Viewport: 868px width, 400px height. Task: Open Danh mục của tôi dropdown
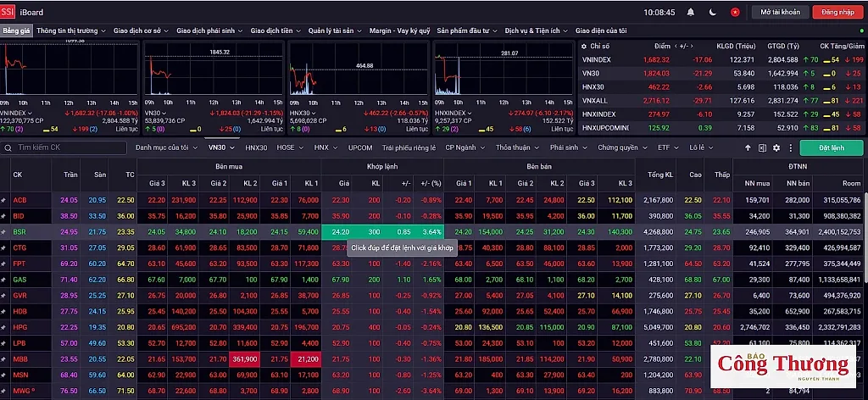[167, 147]
